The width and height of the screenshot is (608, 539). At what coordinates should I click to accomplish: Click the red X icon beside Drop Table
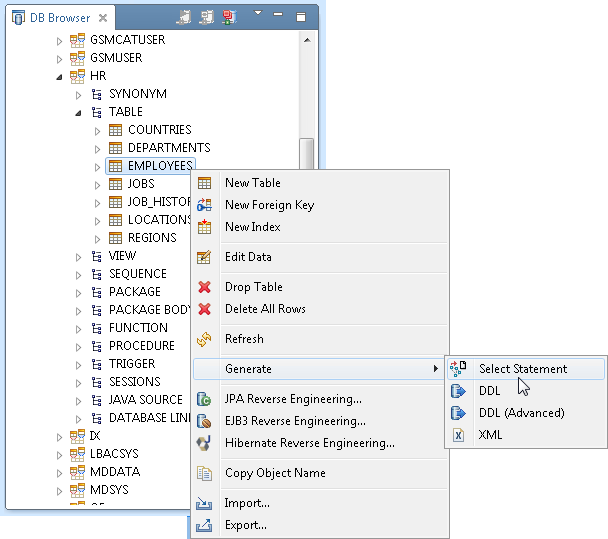(x=205, y=287)
